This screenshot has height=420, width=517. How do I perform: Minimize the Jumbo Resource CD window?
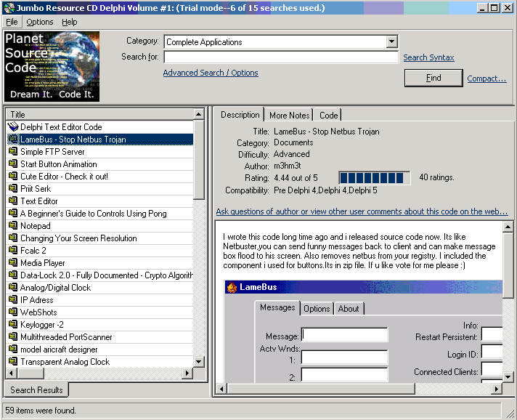pos(482,7)
